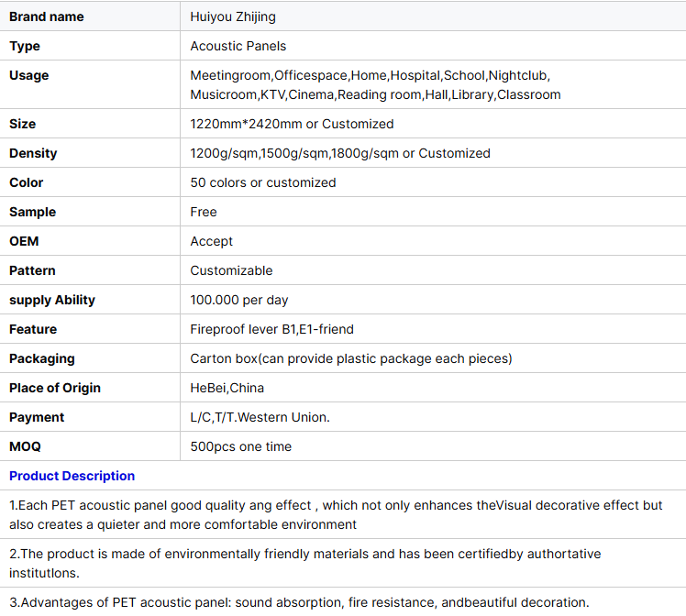686x616 pixels.
Task: Click the Product Description heading
Action: 72,476
